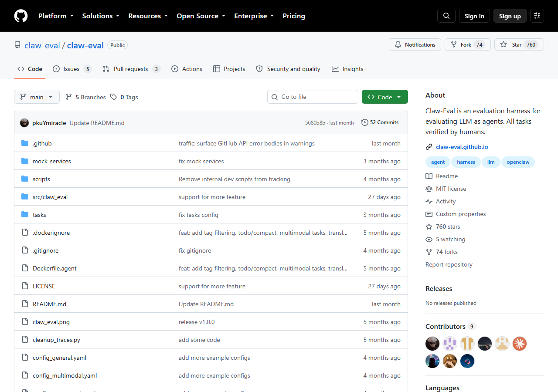Click the search magnifier icon in header
Screen dimensions: 558x392
(x=446, y=16)
